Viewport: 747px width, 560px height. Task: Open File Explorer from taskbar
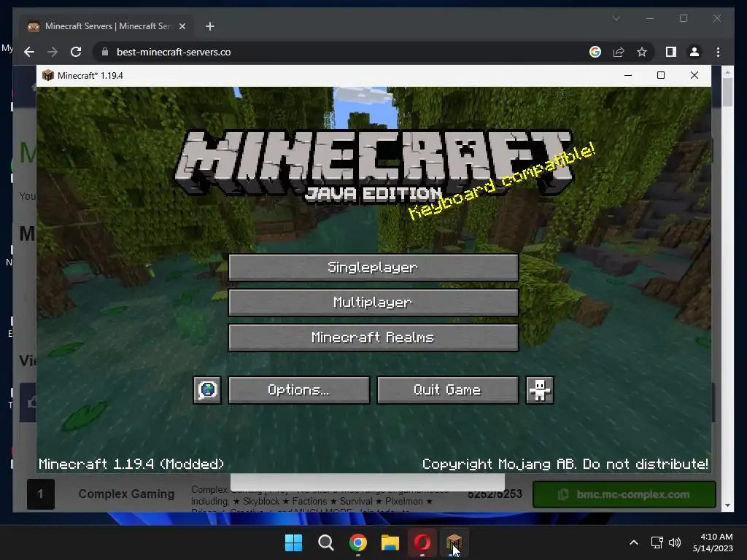coord(390,542)
